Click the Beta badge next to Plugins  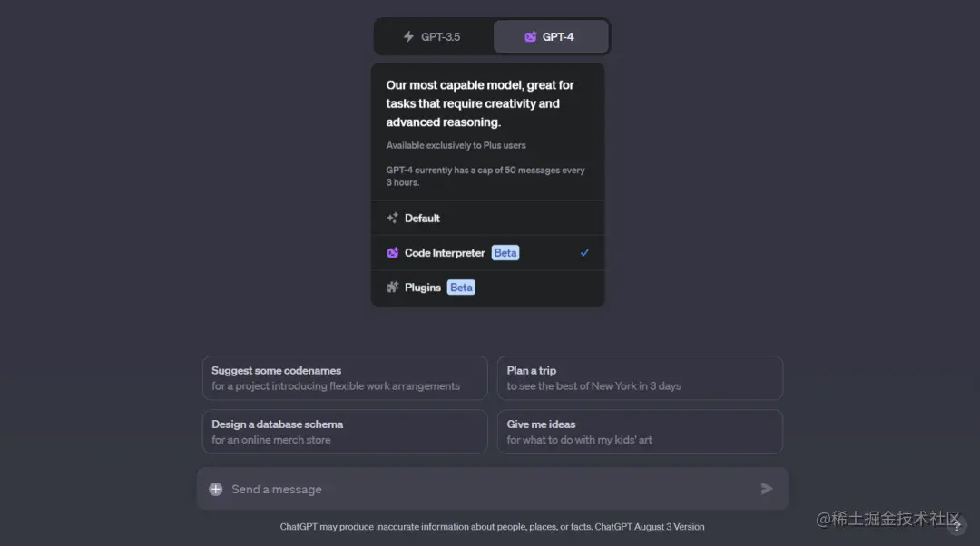pos(461,288)
